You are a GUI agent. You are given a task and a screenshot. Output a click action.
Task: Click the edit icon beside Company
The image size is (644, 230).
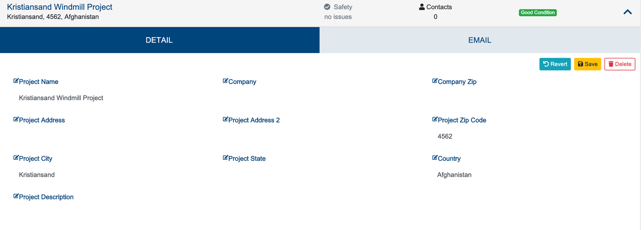click(x=225, y=81)
